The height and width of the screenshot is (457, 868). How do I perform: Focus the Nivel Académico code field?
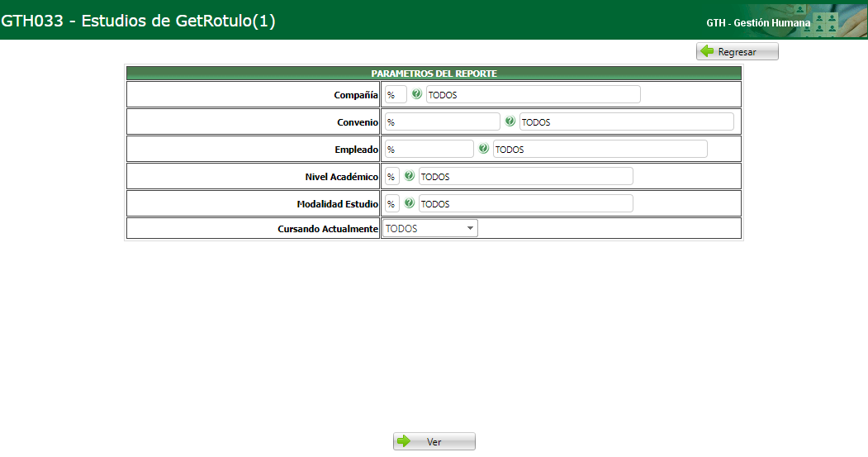(392, 176)
